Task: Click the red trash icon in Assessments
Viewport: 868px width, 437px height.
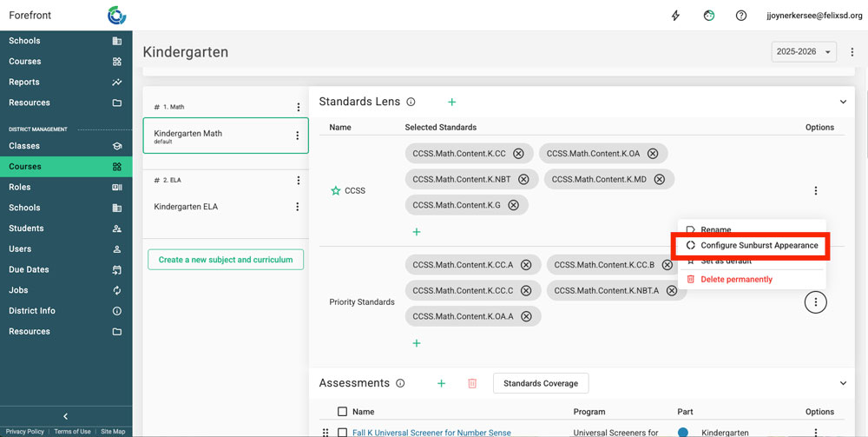Action: [x=472, y=383]
